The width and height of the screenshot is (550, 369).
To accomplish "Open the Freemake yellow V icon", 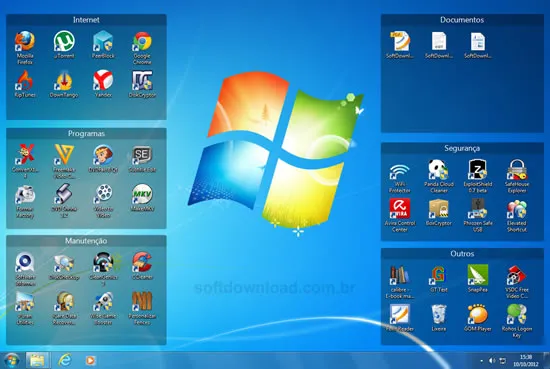I will click(x=64, y=155).
